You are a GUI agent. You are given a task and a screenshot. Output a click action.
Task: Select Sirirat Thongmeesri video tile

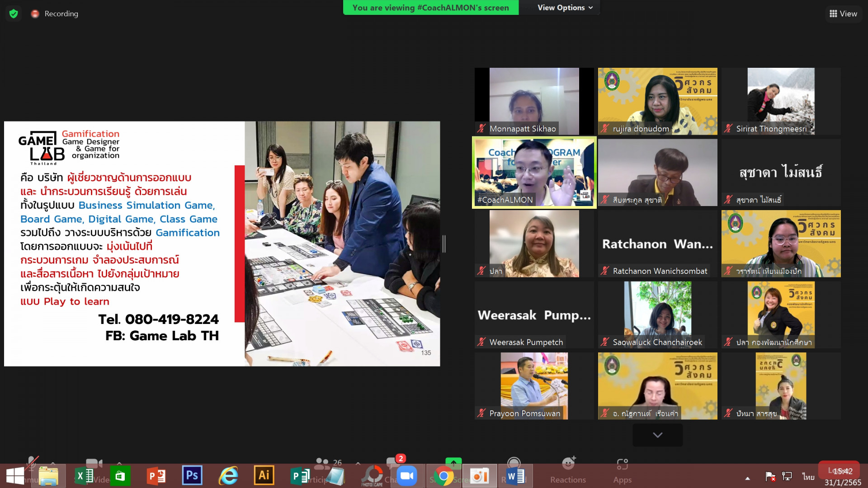(x=781, y=101)
